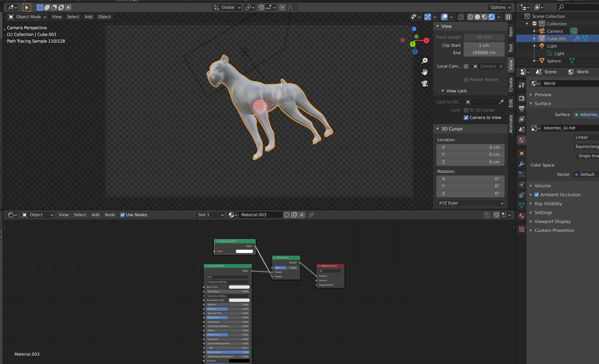Open the Object Mode dropdown
599x364 pixels.
(x=27, y=17)
